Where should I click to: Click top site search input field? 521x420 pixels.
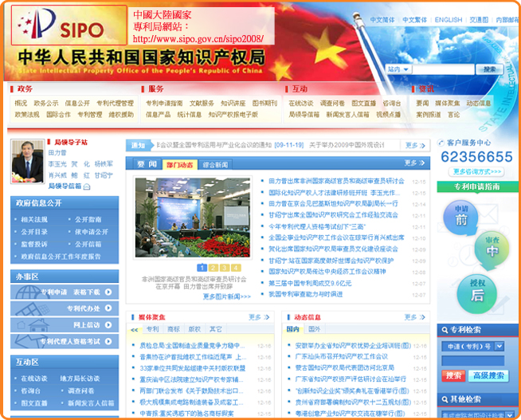[444, 69]
